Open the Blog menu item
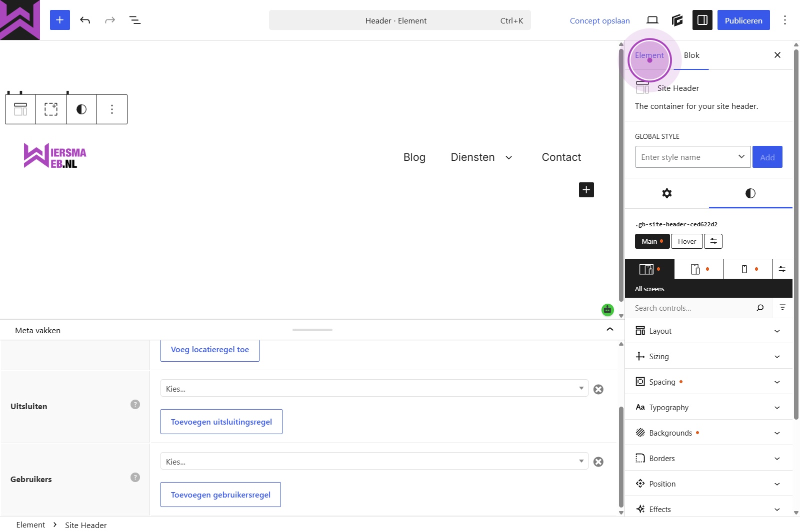 tap(414, 157)
